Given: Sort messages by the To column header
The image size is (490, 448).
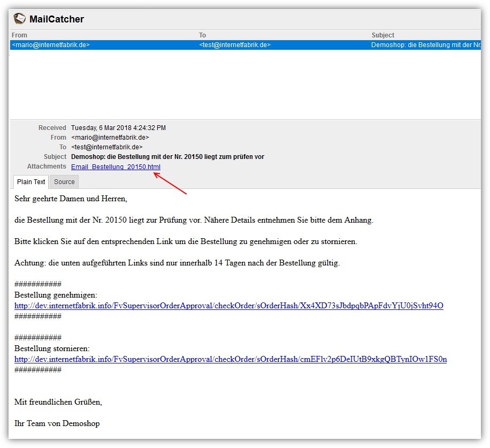Looking at the screenshot, I should click(203, 35).
